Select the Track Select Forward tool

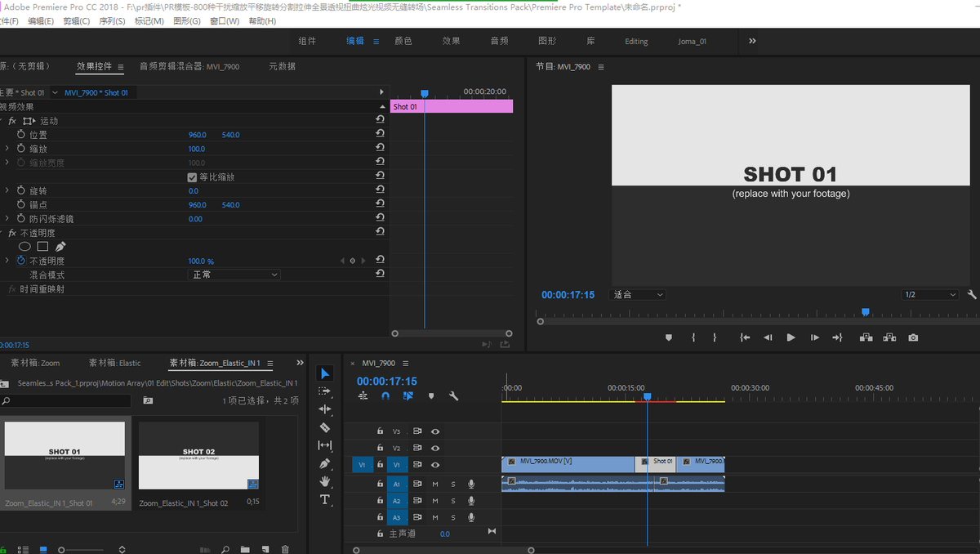pos(325,391)
